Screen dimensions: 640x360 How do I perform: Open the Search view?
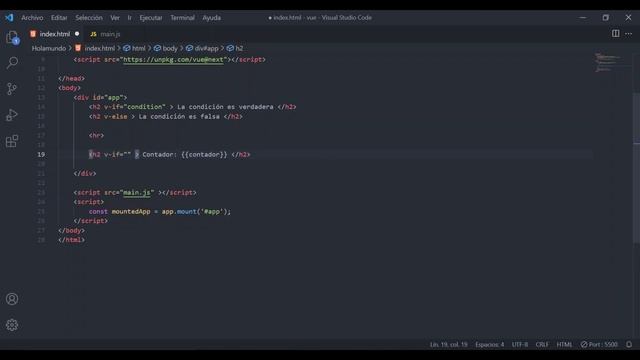click(x=12, y=62)
